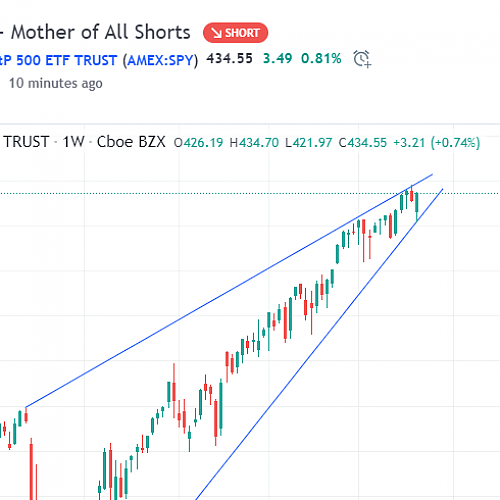Click the down-right arrow in SHORT badge
Image resolution: width=500 pixels, height=500 pixels.
217,33
